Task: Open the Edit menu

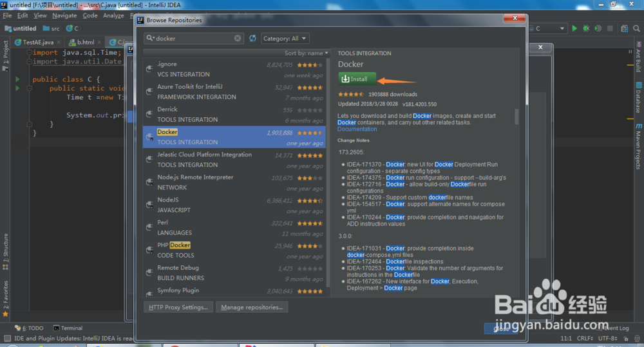Action: coord(23,15)
